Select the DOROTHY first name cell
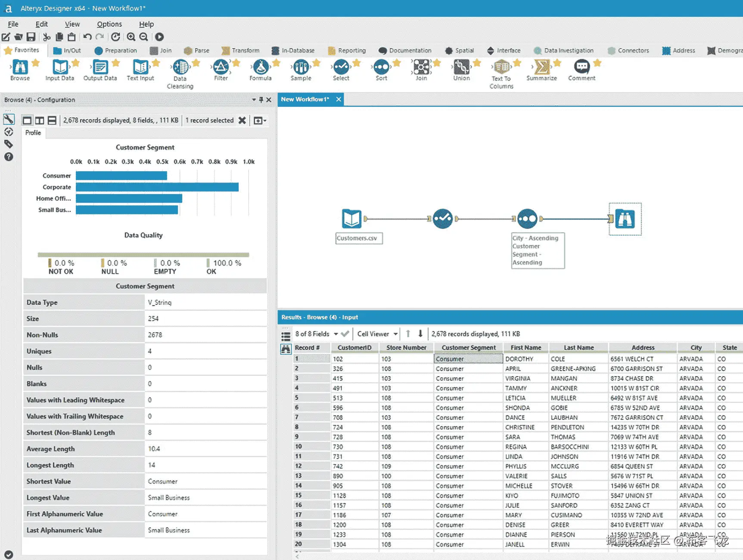 (x=525, y=359)
